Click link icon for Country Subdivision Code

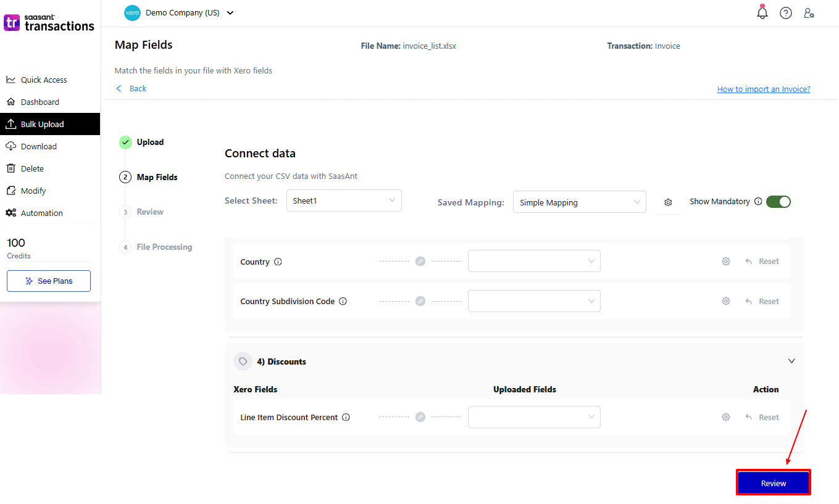pyautogui.click(x=420, y=302)
